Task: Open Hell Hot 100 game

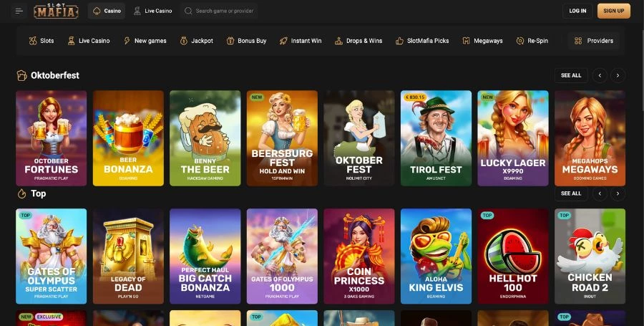Action: [x=513, y=256]
